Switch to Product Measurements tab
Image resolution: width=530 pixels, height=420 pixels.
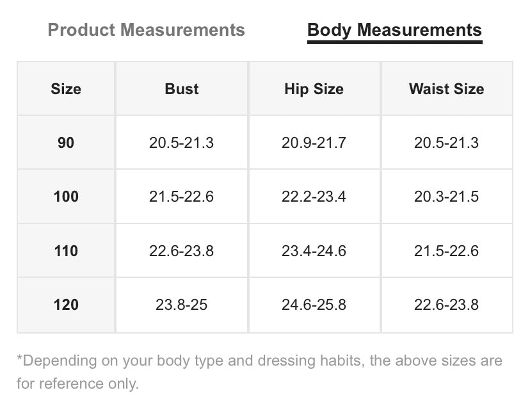point(146,29)
